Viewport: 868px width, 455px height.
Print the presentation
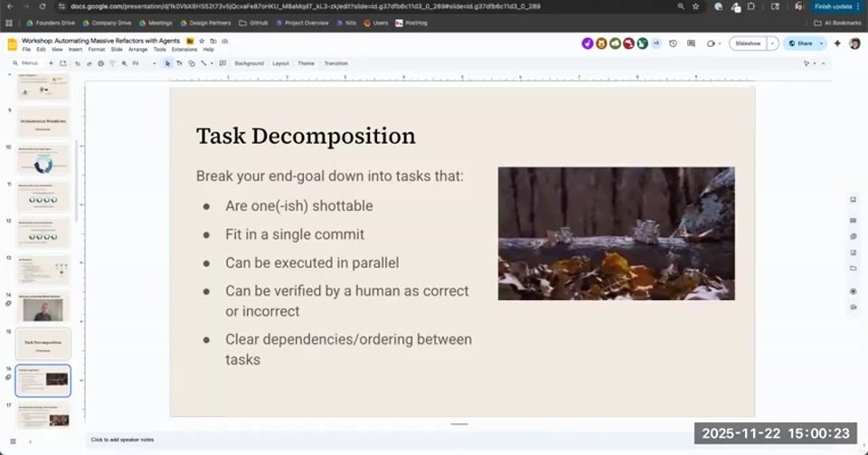[x=100, y=63]
